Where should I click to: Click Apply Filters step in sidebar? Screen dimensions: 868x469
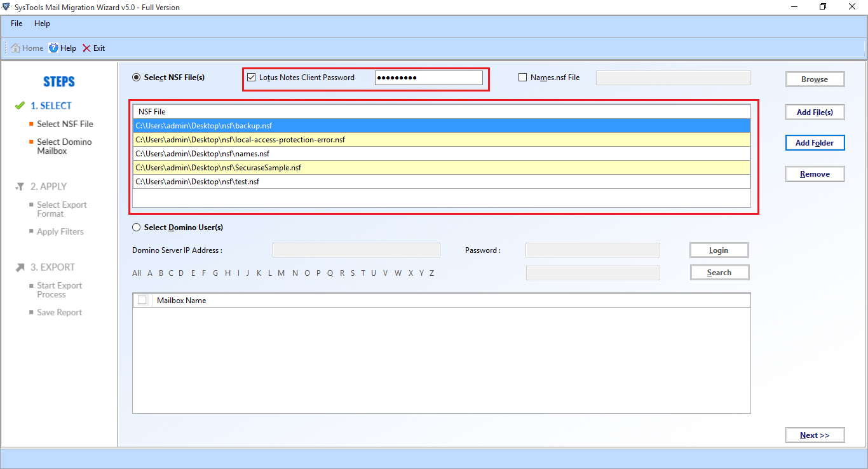pyautogui.click(x=60, y=232)
